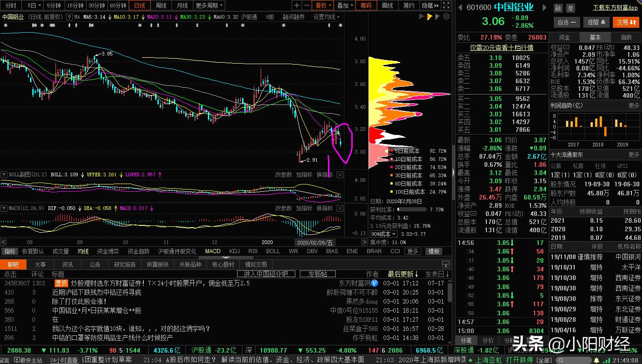The width and height of the screenshot is (642, 364).
Task: Zoom out chart with minus icon
Action: click(x=307, y=5)
